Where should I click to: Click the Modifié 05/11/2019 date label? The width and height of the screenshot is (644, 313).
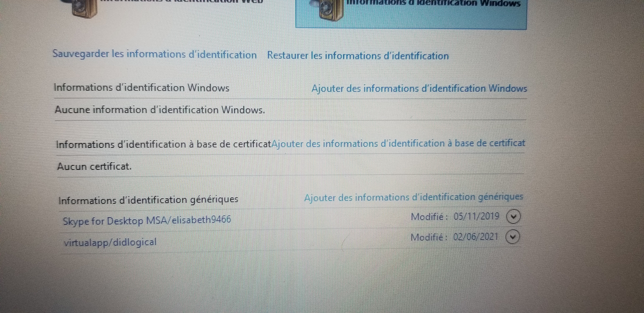[x=455, y=217]
